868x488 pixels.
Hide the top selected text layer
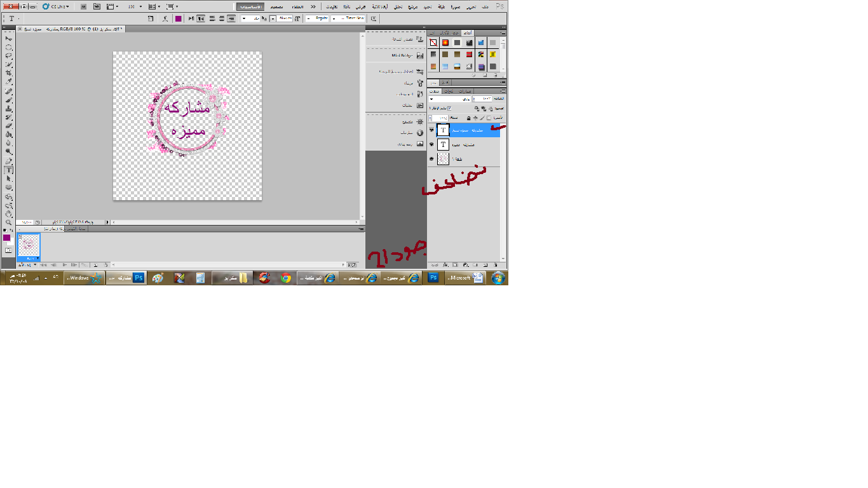431,130
